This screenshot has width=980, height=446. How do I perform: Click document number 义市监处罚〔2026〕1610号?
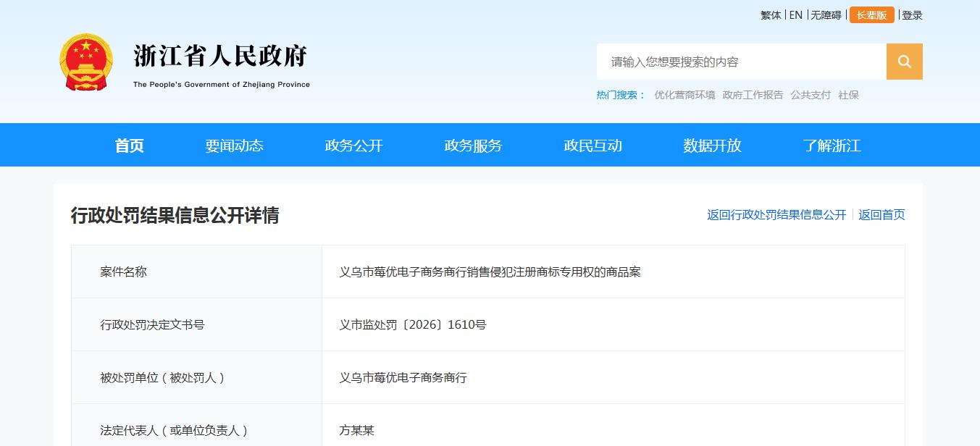[x=413, y=325]
